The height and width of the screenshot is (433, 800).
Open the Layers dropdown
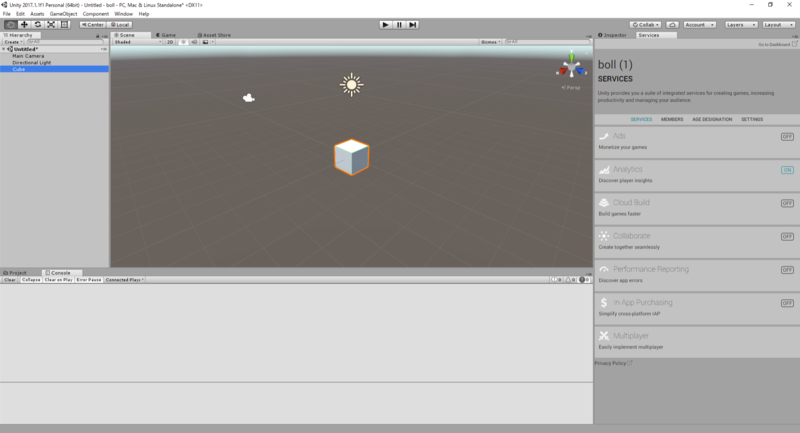[741, 24]
